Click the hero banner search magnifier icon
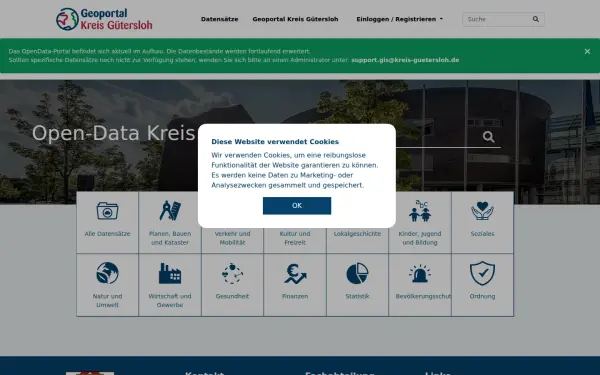The image size is (600, 375). pos(488,137)
